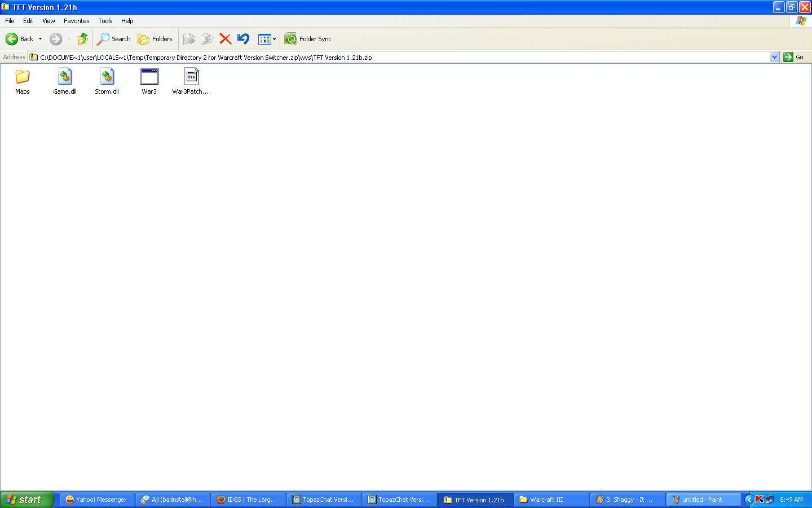Click the Forward navigation arrow

55,39
